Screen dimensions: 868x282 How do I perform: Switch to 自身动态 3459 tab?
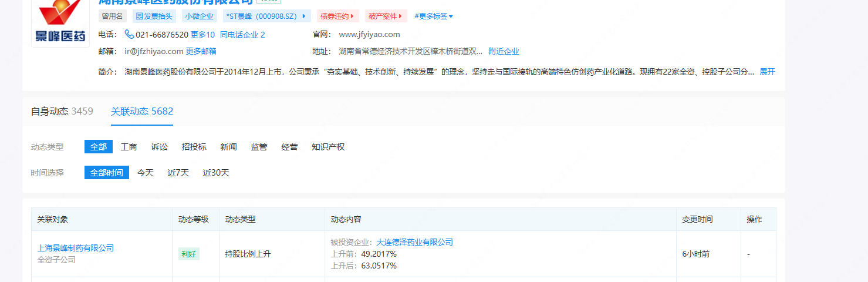tap(62, 111)
